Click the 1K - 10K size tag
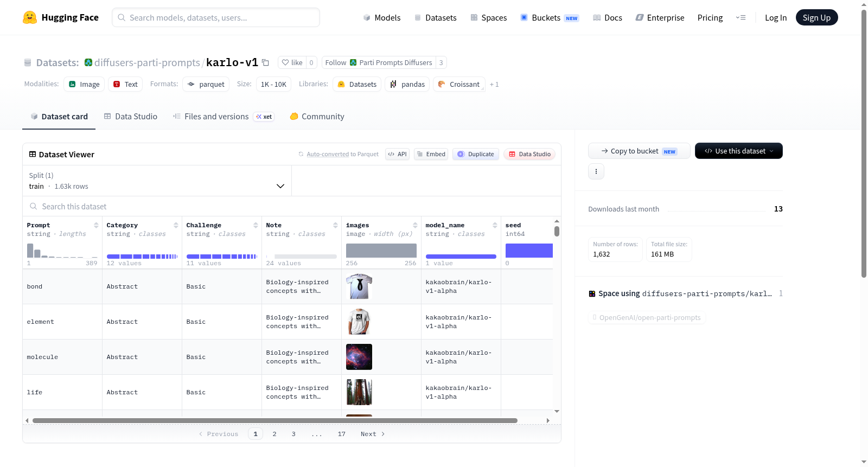The image size is (868, 467). click(273, 84)
